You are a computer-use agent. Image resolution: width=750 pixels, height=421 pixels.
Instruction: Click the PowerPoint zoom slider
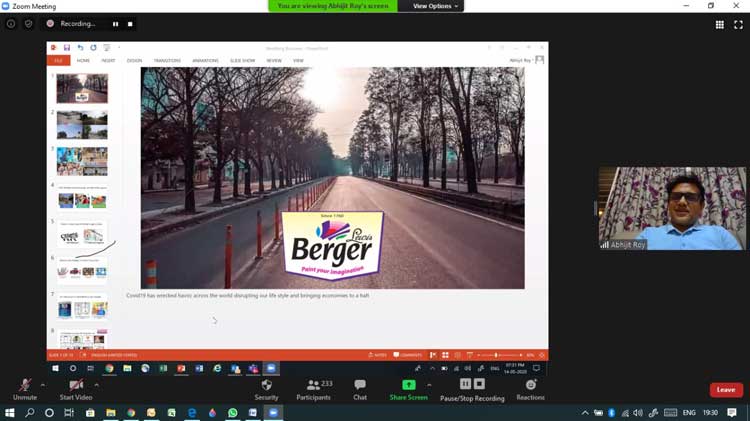[499, 355]
